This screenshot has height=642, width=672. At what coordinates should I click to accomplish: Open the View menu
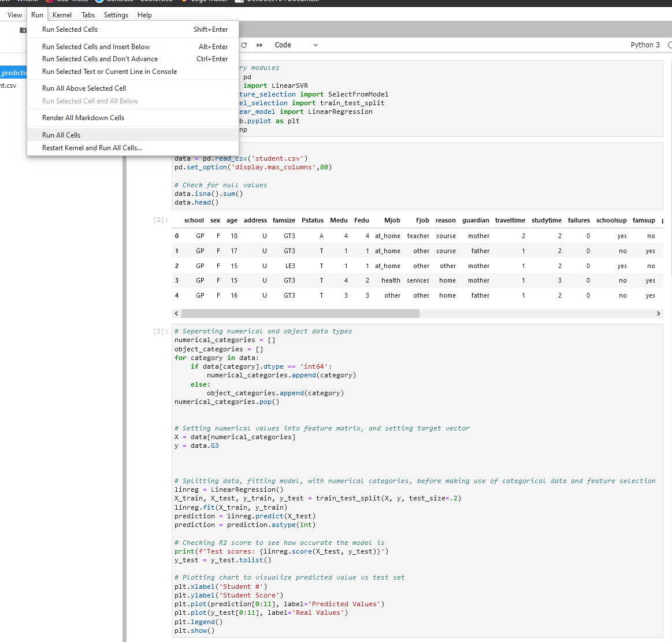(14, 15)
